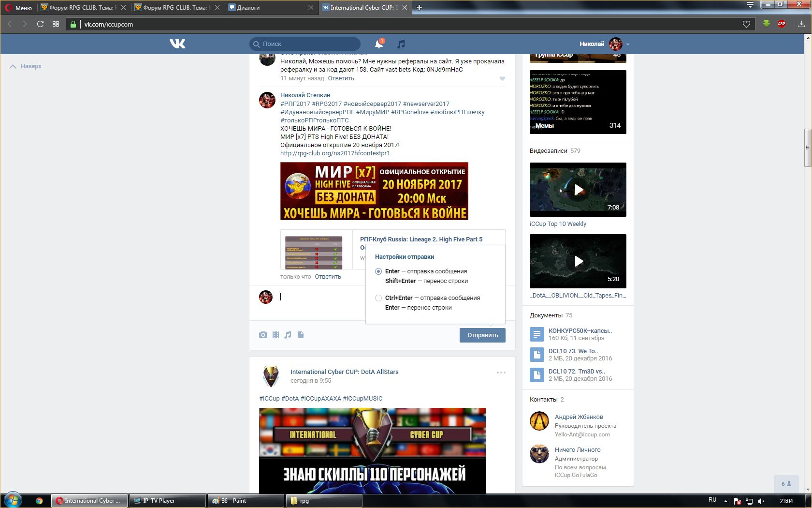Open hashtag #РПГ2017
Viewport: 812px width, 508px height.
coord(295,104)
